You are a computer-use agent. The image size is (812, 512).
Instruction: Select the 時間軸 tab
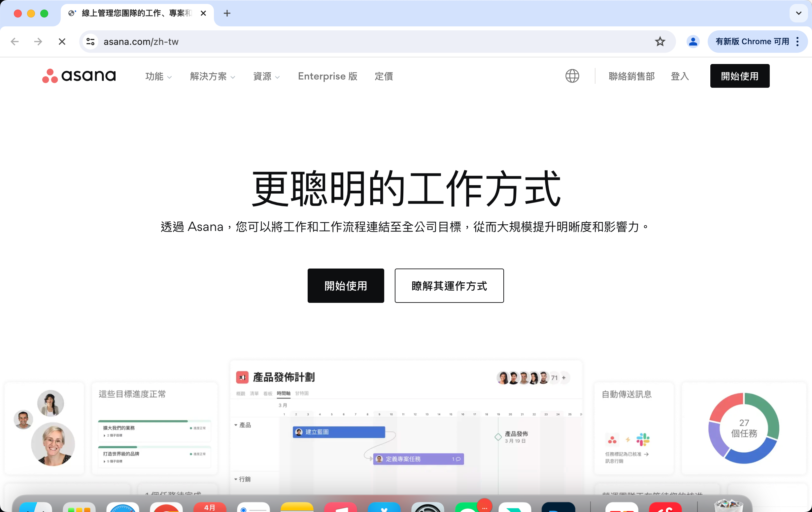pos(284,393)
